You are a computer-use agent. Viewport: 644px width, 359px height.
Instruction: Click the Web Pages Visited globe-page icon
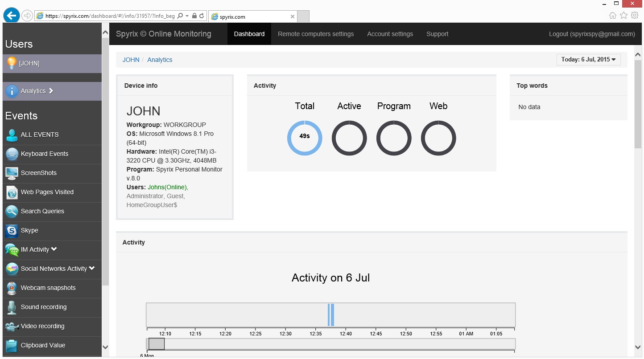pos(12,192)
